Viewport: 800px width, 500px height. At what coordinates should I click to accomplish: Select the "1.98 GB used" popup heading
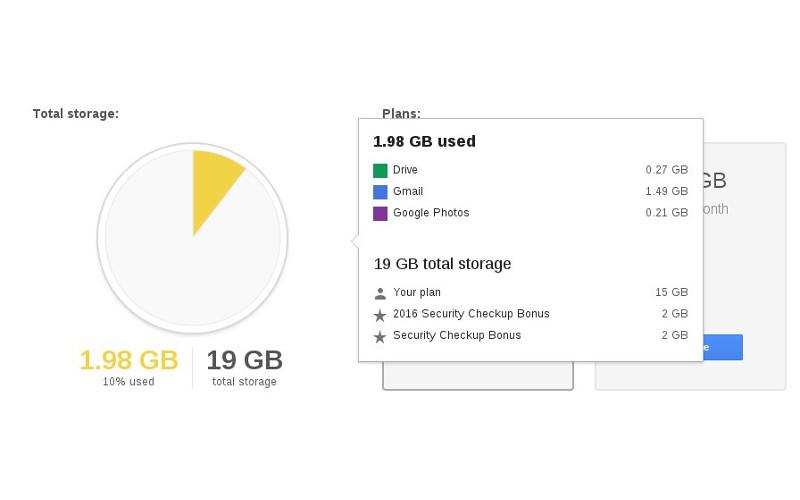tap(424, 142)
